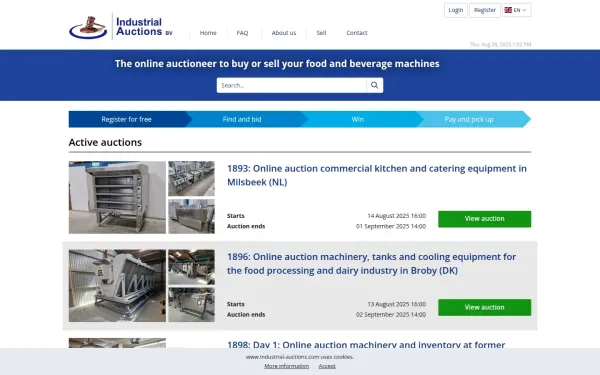
Task: Open the EN language dropdown
Action: tap(517, 10)
